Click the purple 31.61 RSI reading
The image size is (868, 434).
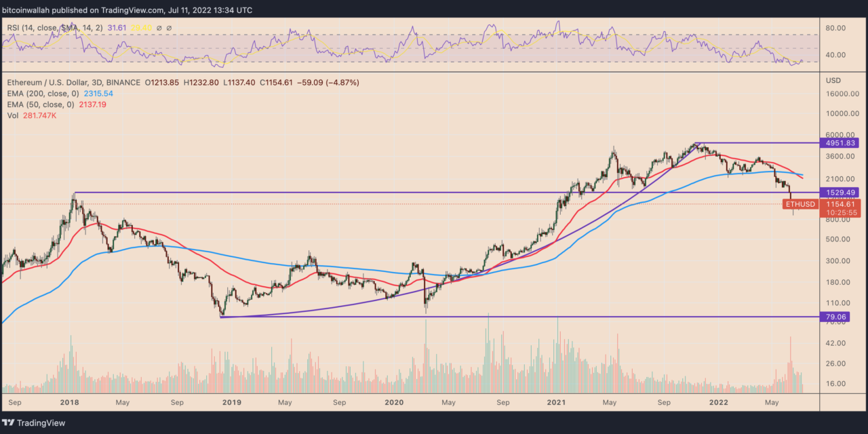pos(117,28)
